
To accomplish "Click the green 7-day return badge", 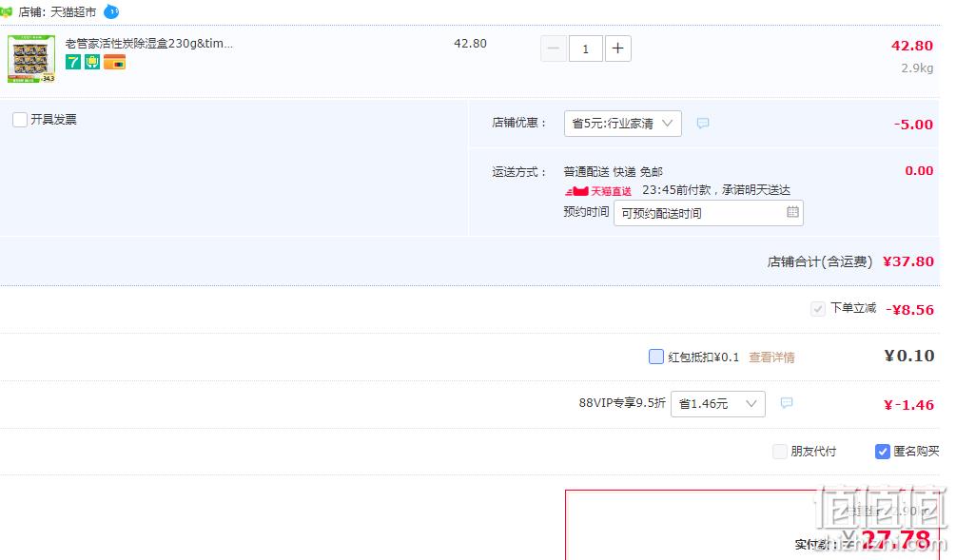I will click(x=72, y=62).
